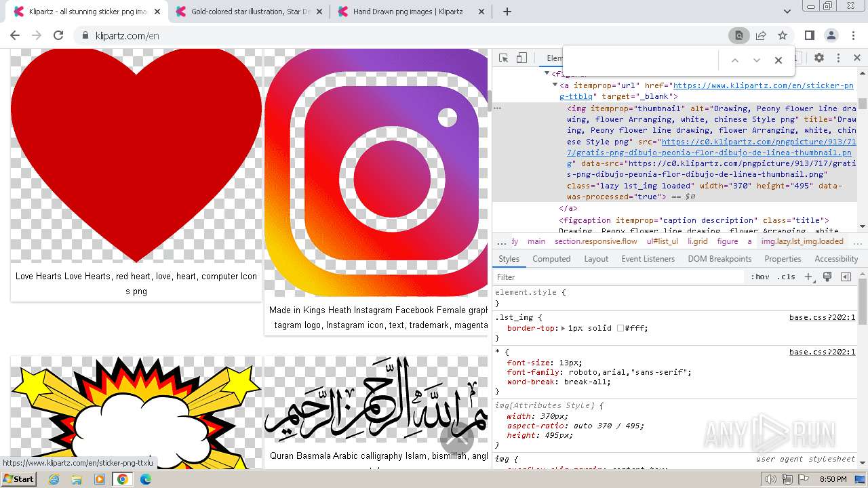Open the Instagram logo image
Screen dimensions: 868x488
coord(376,173)
